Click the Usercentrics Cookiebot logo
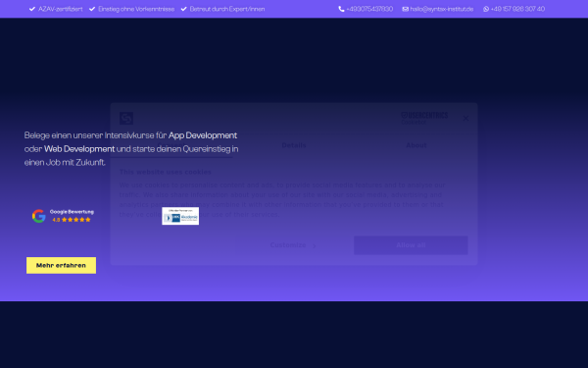The image size is (588, 368). 424,118
